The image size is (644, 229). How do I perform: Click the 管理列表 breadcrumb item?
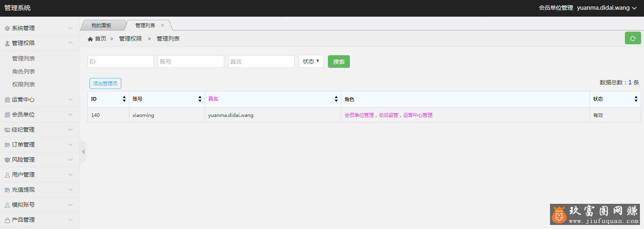point(168,39)
